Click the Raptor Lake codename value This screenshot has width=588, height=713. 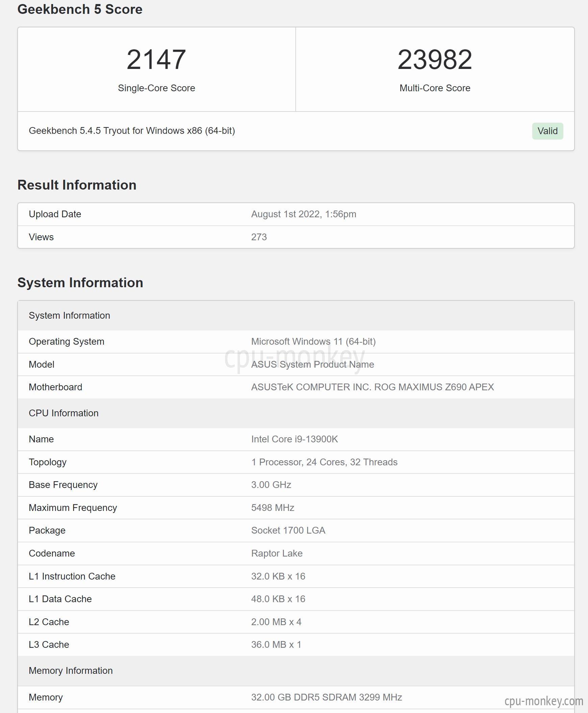tap(277, 554)
